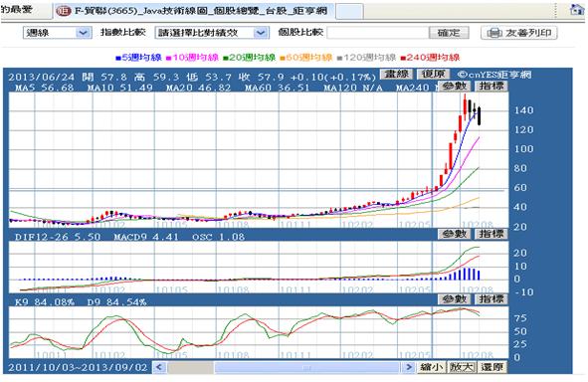The height and width of the screenshot is (382, 588).
Task: Click the 復原 restore button
Action: 433,75
